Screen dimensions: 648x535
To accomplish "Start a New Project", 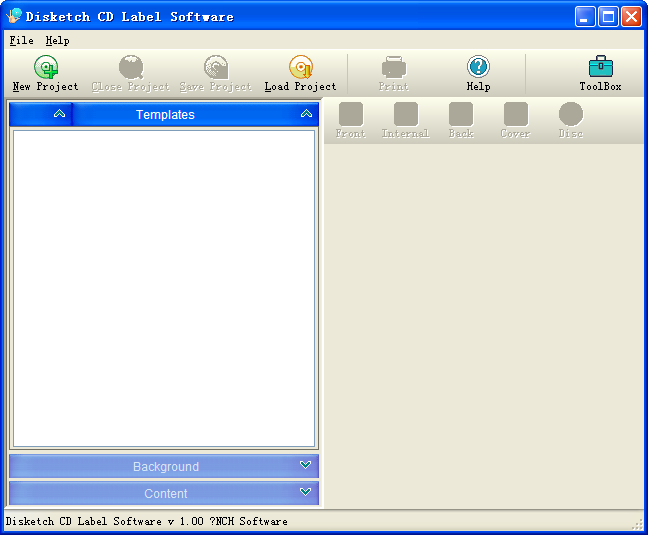I will coord(45,74).
